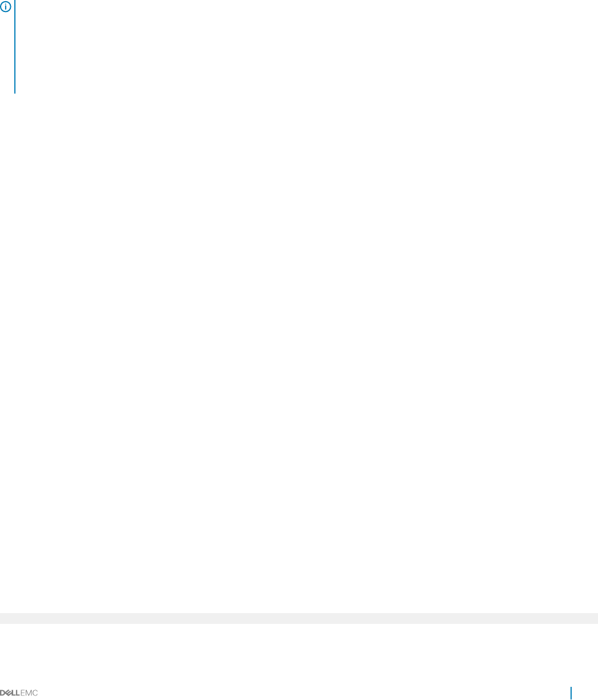Click the blue footer page divider line
598x700 pixels.
tap(571, 693)
